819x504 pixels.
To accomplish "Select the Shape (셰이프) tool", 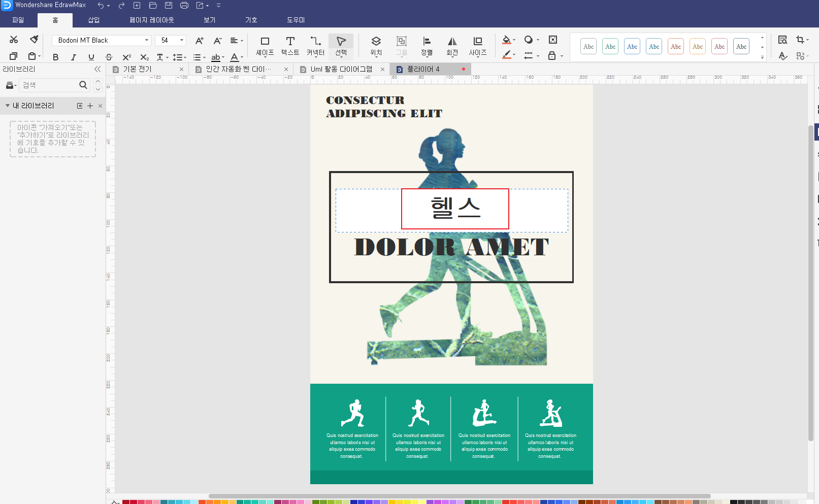I will coord(265,46).
